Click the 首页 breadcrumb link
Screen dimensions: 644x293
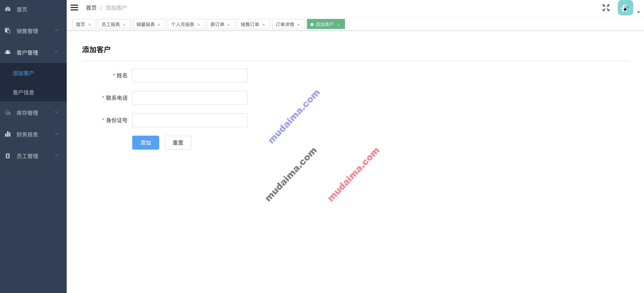pyautogui.click(x=91, y=8)
